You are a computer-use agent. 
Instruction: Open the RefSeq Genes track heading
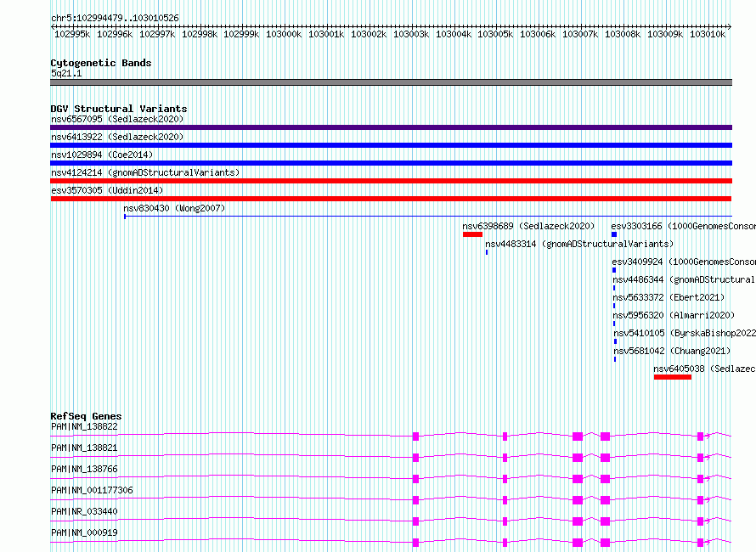tap(86, 416)
